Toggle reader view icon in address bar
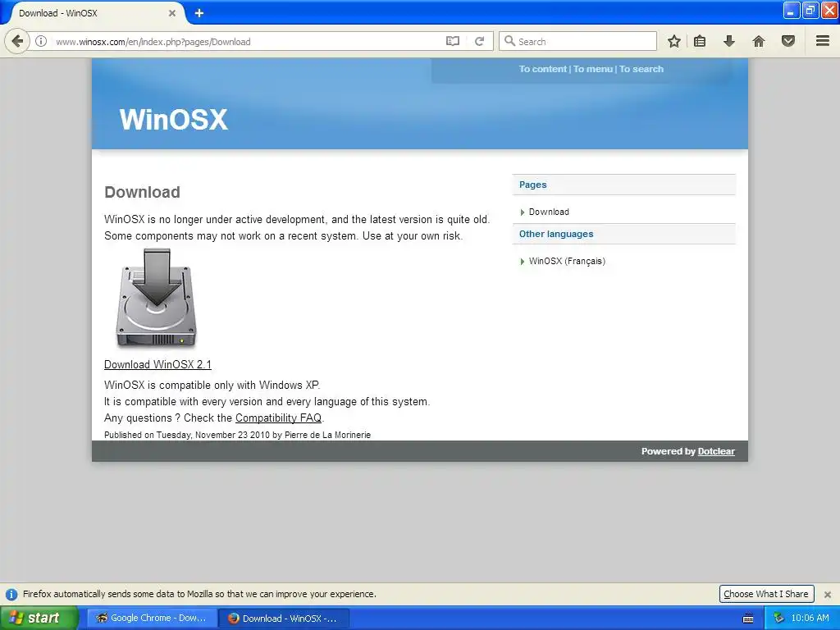The height and width of the screenshot is (630, 840). (x=453, y=41)
